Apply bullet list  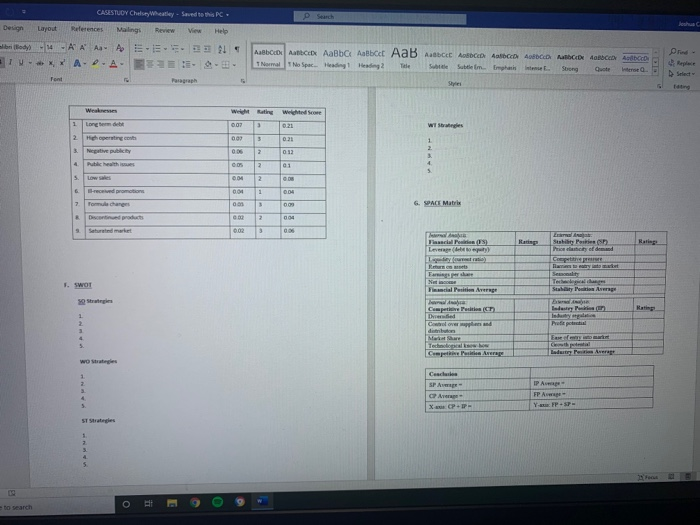coord(138,48)
